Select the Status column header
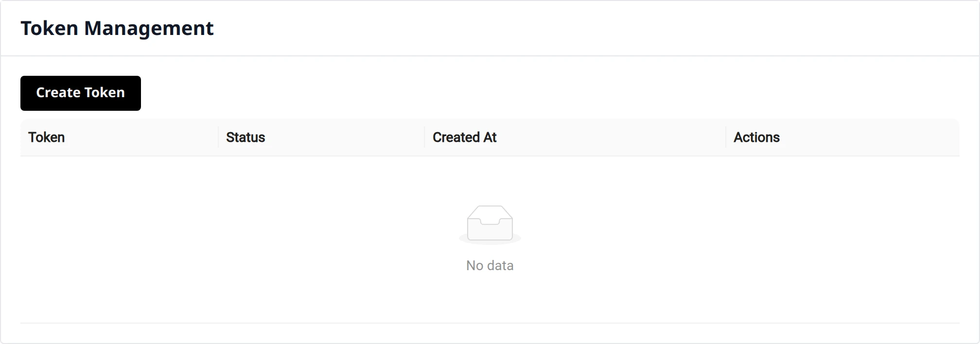This screenshot has width=980, height=344. 245,138
